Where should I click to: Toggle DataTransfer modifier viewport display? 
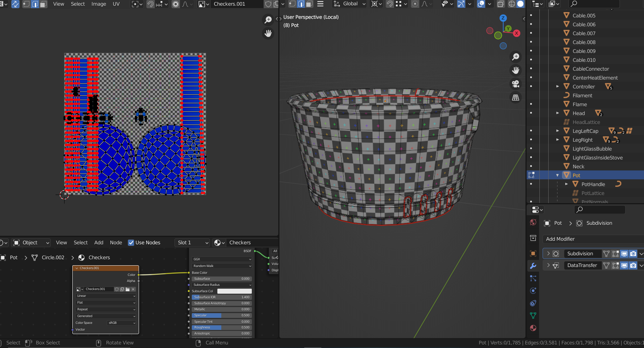tap(624, 265)
